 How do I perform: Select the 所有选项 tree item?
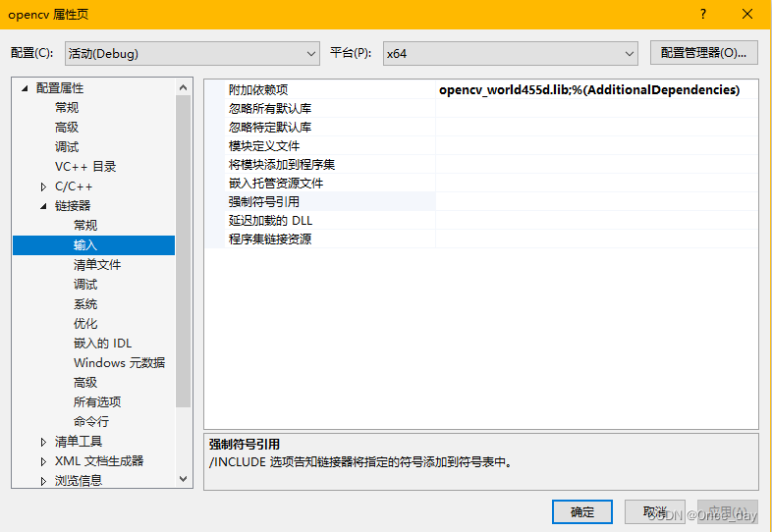tap(97, 402)
